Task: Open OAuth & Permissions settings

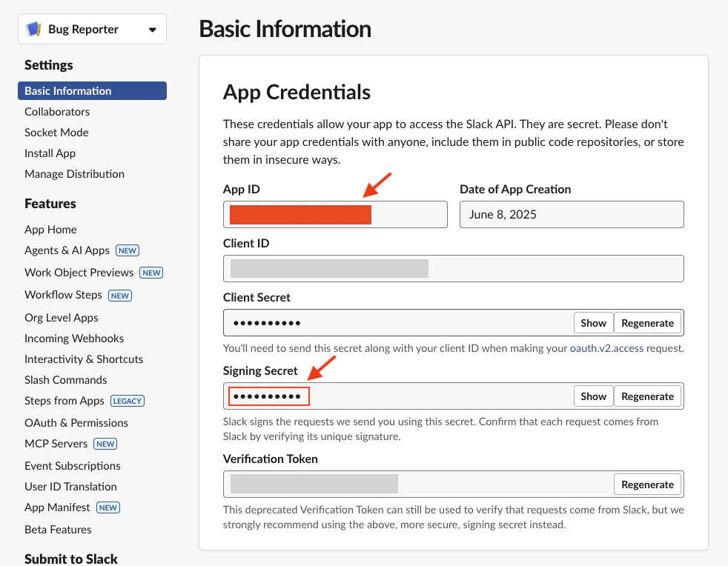Action: [x=76, y=422]
